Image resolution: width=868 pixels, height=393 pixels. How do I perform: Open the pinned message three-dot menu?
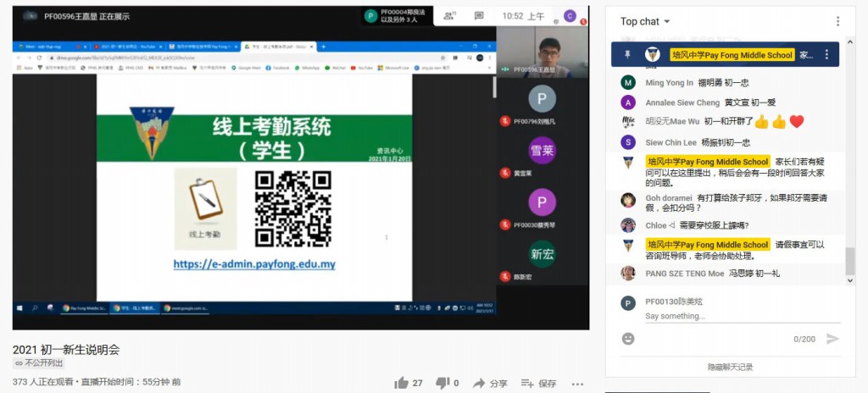point(826,54)
